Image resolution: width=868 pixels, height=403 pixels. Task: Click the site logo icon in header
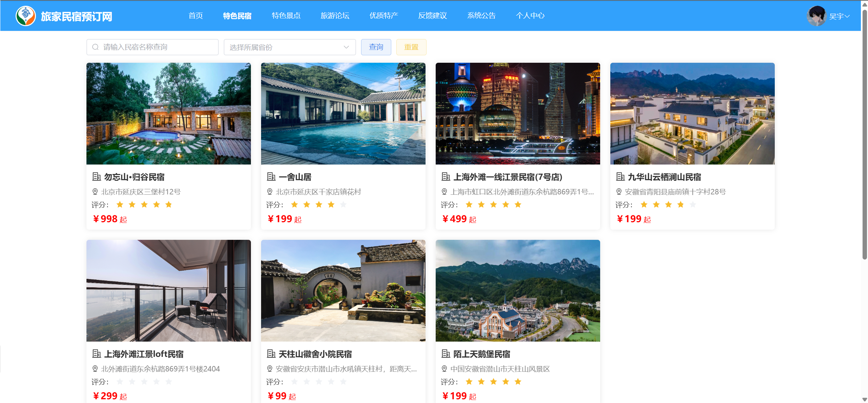tap(26, 16)
